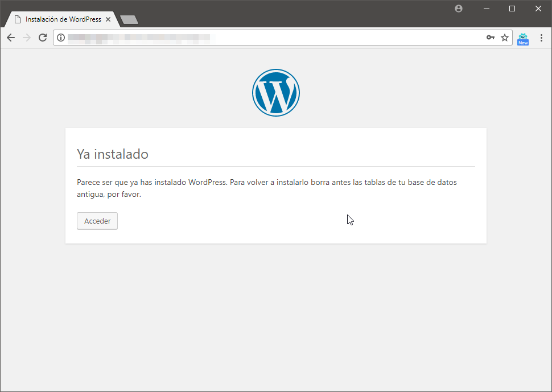Open a new browser tab
Screen dimensions: 552x392
129,20
